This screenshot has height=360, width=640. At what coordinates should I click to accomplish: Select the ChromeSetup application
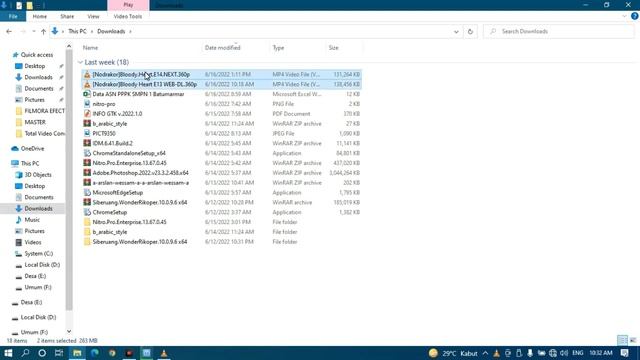(x=109, y=212)
